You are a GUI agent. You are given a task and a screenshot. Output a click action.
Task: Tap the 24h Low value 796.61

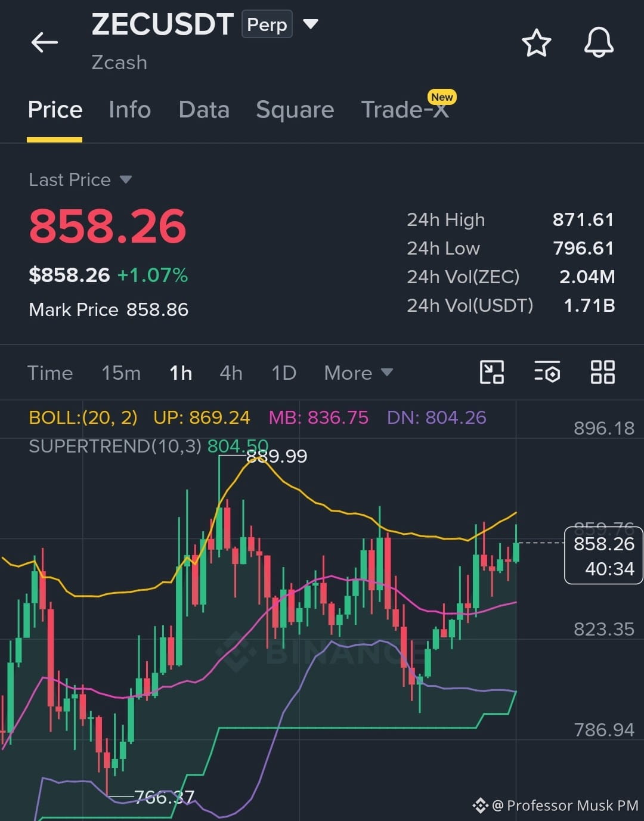(583, 248)
